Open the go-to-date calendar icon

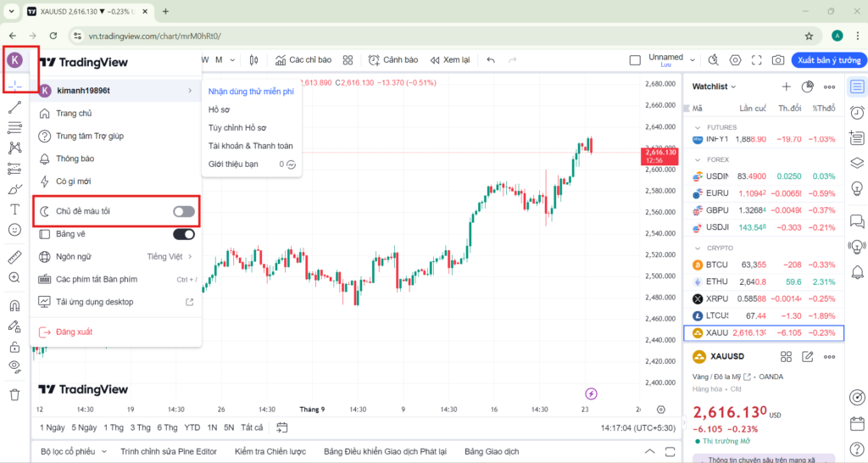pyautogui.click(x=281, y=427)
